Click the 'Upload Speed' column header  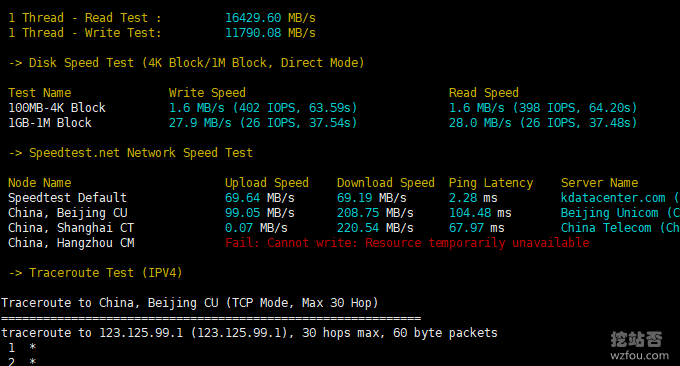[267, 183]
